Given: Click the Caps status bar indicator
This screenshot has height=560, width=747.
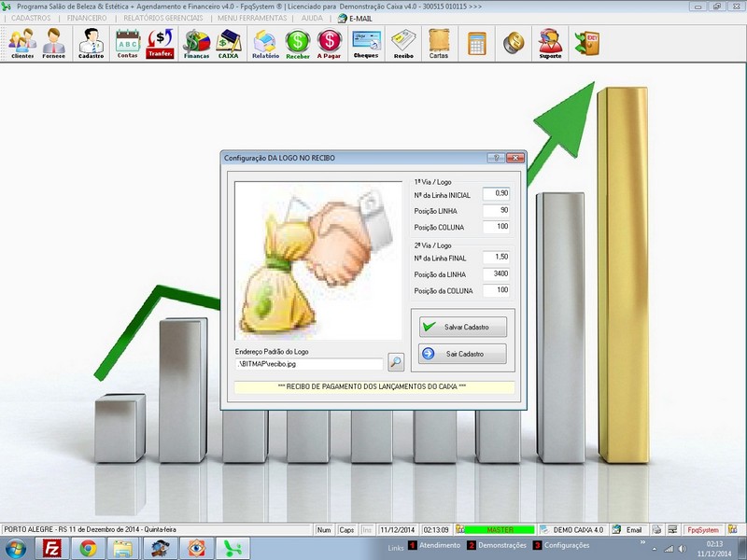Looking at the screenshot, I should tap(346, 529).
